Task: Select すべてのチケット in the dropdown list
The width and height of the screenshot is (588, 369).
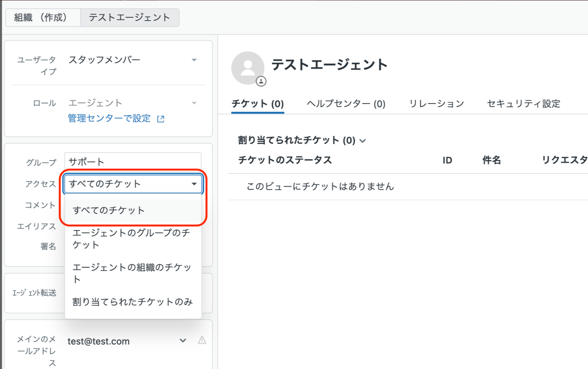Action: coord(133,210)
